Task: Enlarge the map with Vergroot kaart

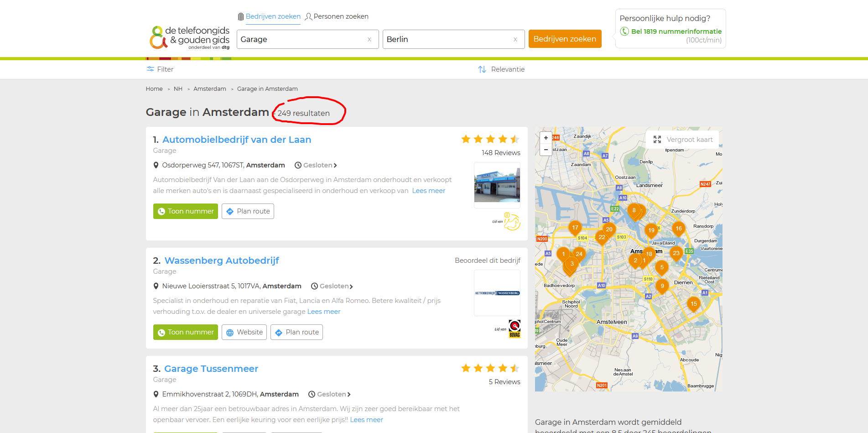Action: click(683, 140)
